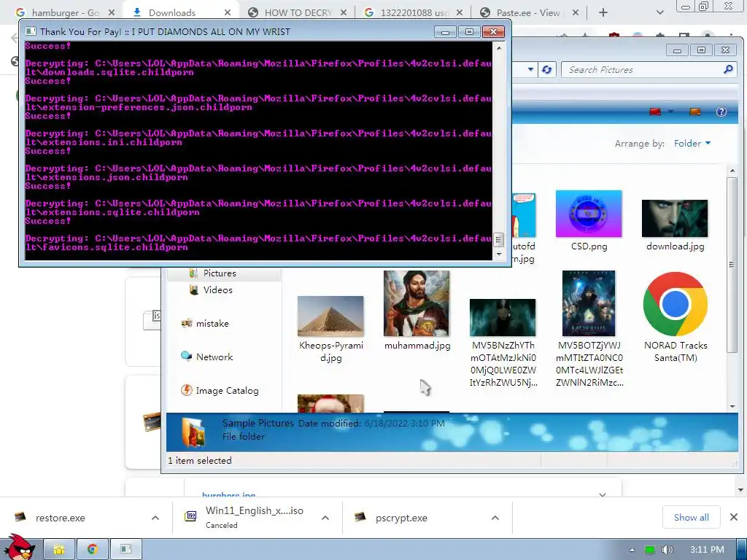Screen dimensions: 747x560
Task: Select the Network item in navigation pane
Action: tap(207, 357)
